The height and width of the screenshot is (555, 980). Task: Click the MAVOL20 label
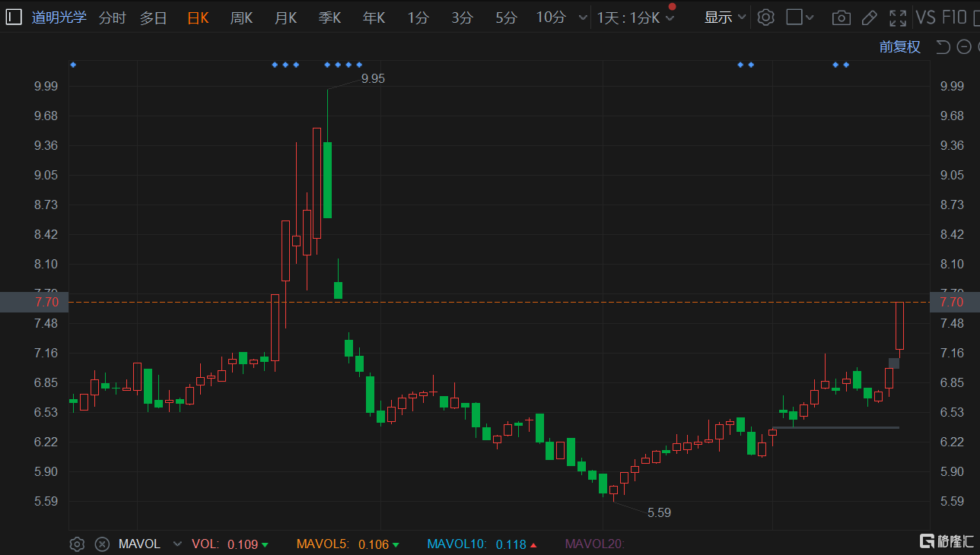pyautogui.click(x=594, y=544)
